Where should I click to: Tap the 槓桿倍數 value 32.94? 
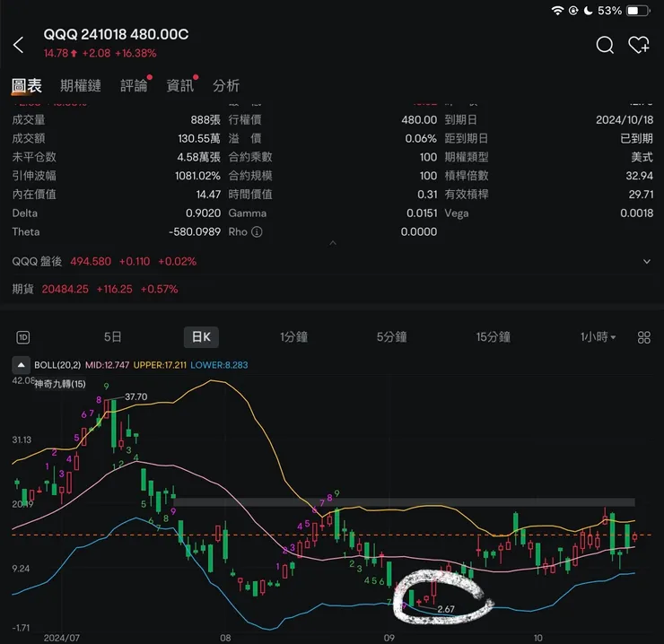640,176
